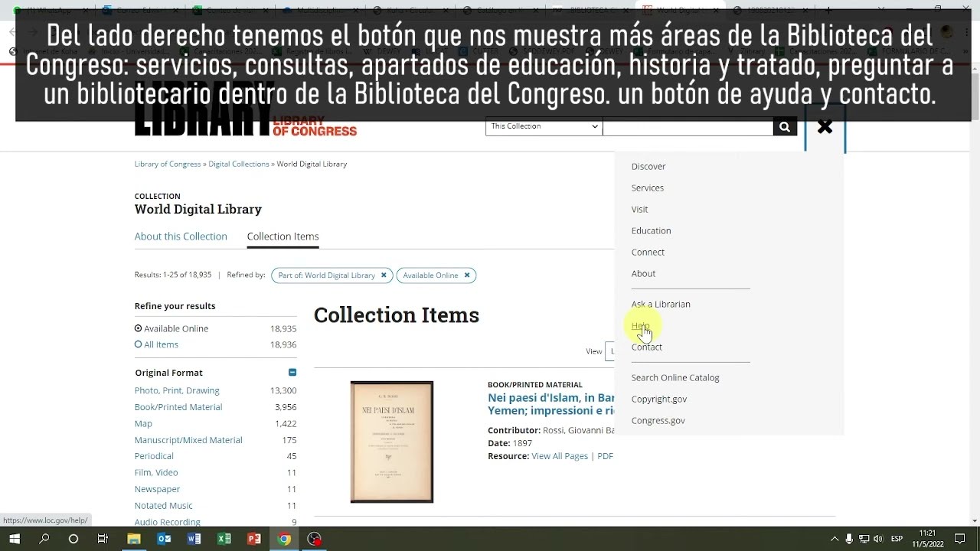Filter by Photo, Print, Drawing

pyautogui.click(x=177, y=390)
